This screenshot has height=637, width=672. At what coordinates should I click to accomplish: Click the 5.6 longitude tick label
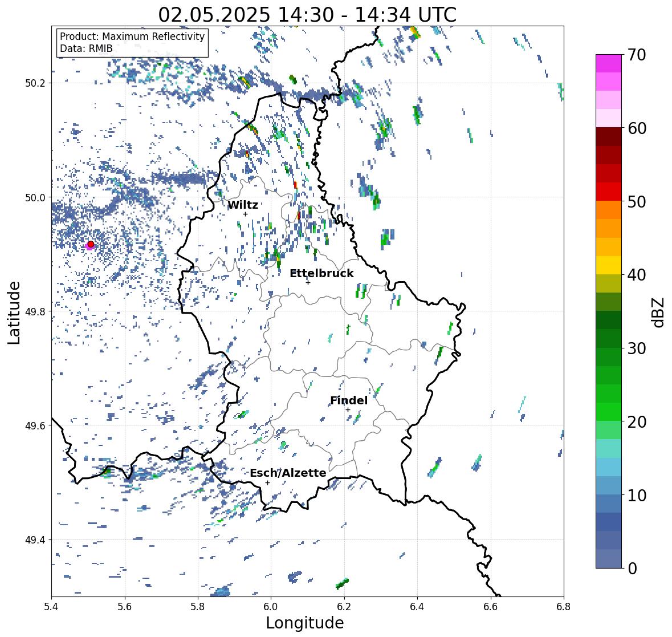point(125,607)
